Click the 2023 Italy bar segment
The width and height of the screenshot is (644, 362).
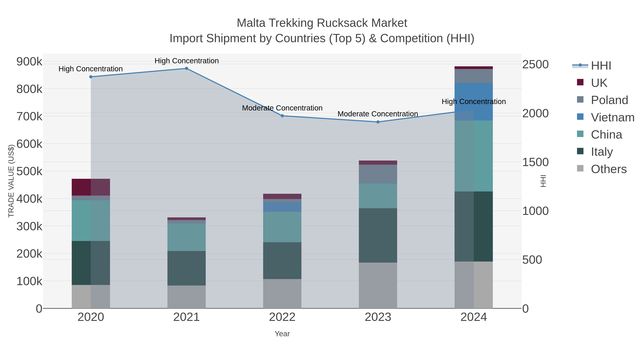(x=378, y=235)
